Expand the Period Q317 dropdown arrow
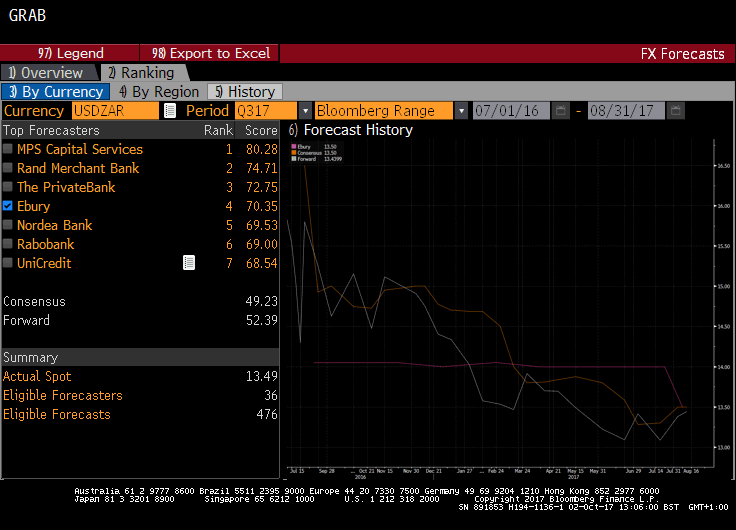The height and width of the screenshot is (530, 736). tap(306, 111)
